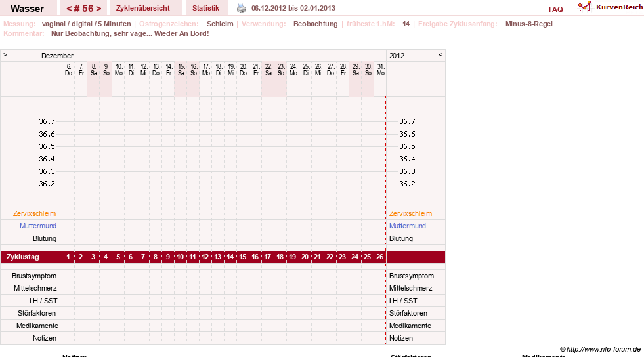The height and width of the screenshot is (357, 644).
Task: Click the '<' arrow next to 2012
Action: click(440, 55)
